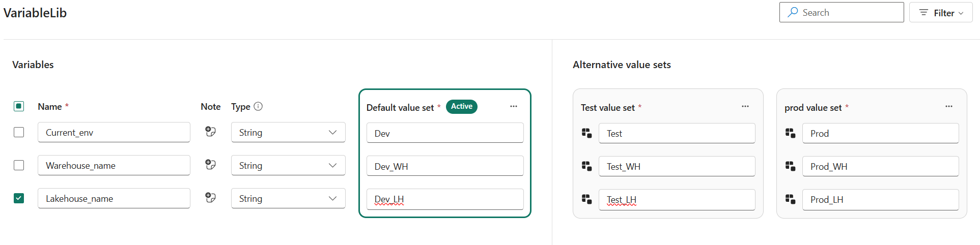Screen dimensions: 980x245
Task: Click the Alternative value sets heading
Action: pos(622,65)
